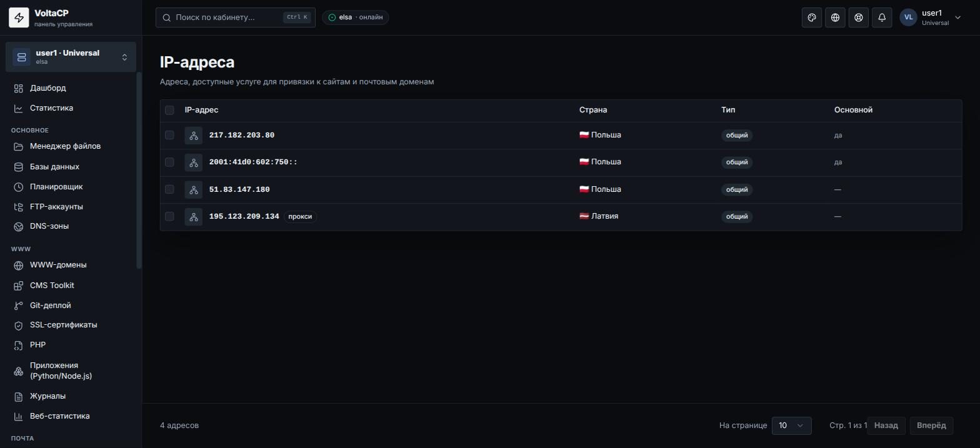Open the rows-per-page dropdown showing 10
This screenshot has width=980, height=448.
[792, 426]
